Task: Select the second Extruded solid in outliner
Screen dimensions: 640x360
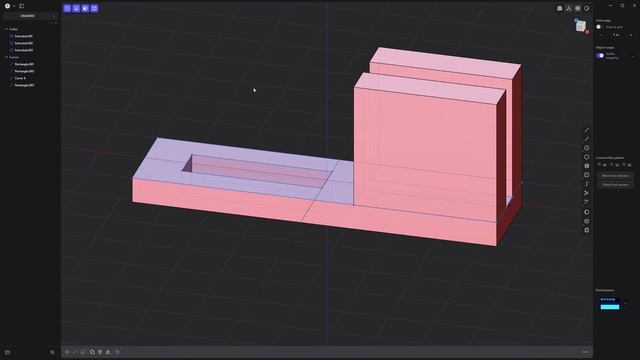Action: pos(24,43)
